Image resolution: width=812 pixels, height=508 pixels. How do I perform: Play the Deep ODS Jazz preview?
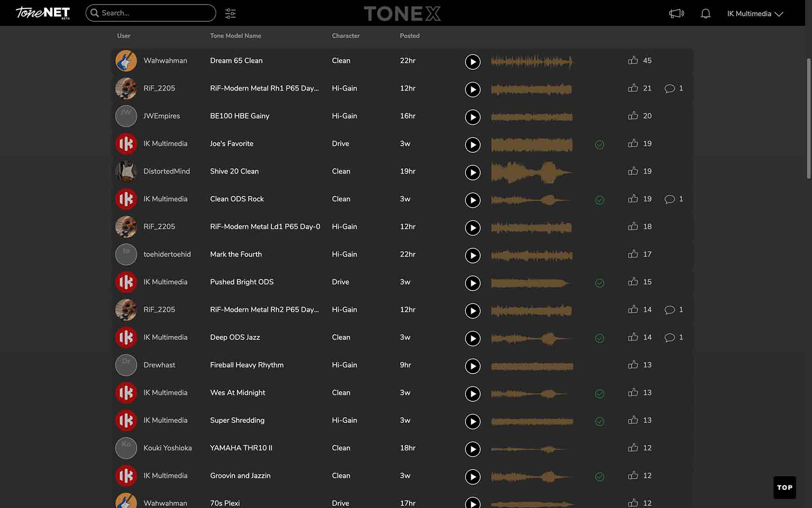473,338
